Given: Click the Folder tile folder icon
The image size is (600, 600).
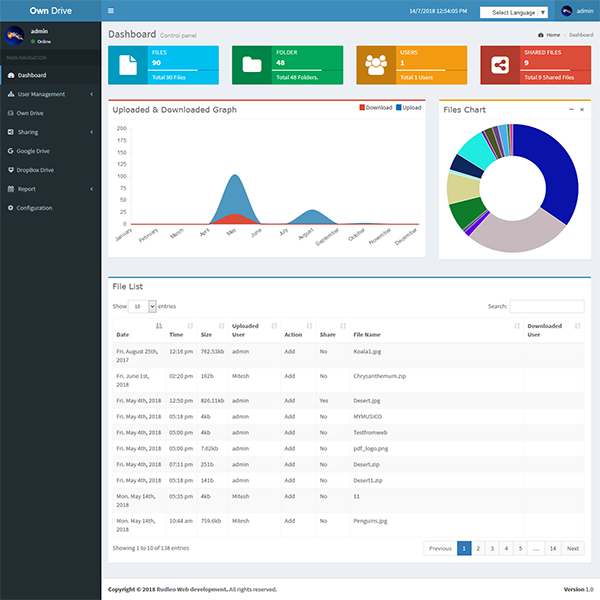Looking at the screenshot, I should coord(252,65).
